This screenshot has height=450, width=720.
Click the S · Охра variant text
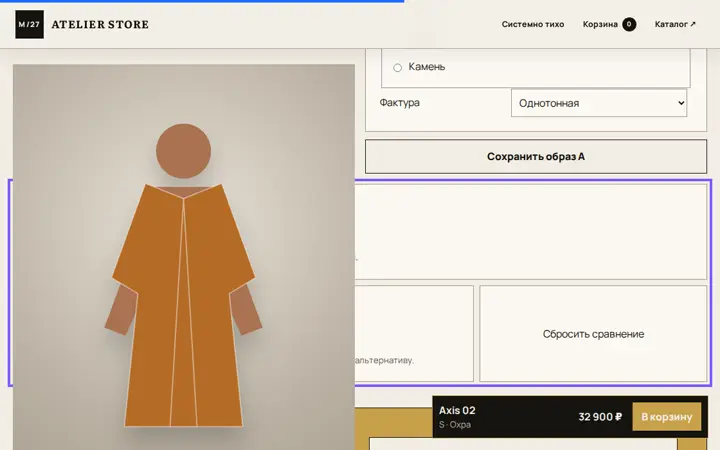(455, 425)
